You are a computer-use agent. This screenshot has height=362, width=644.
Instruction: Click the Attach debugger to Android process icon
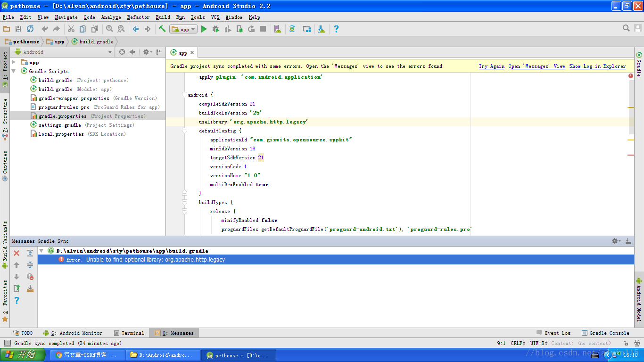239,29
